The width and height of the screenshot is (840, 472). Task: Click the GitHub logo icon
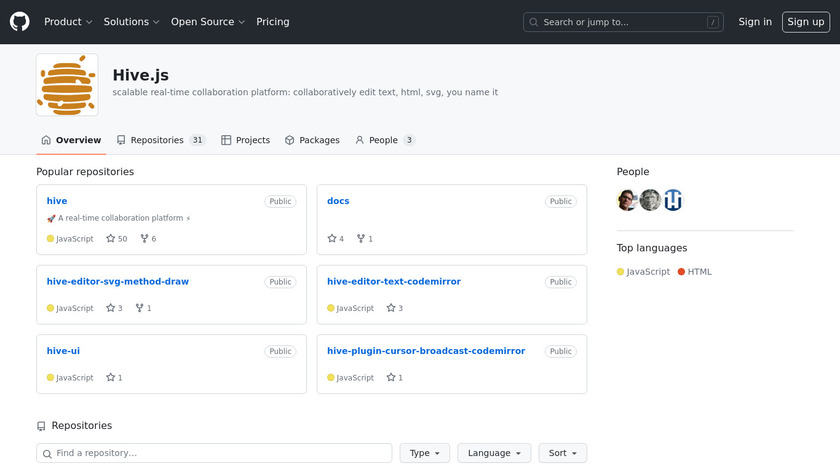tap(20, 21)
